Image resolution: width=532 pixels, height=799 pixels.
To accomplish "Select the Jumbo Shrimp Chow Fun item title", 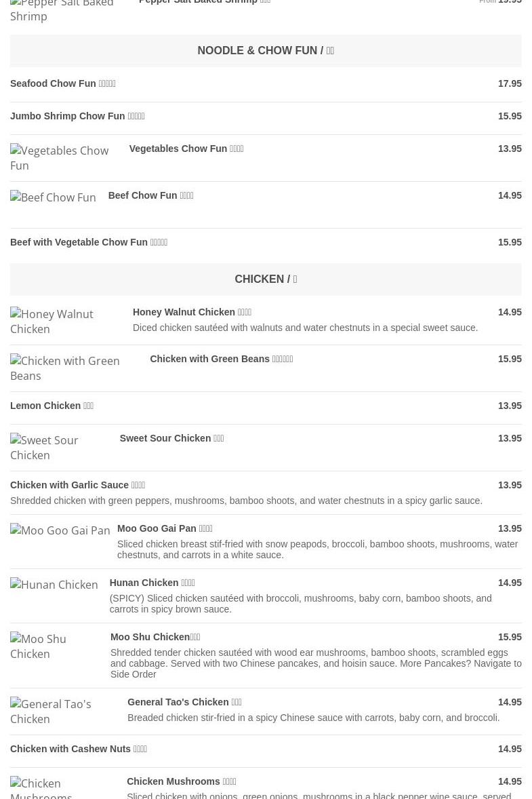I will 77,116.
